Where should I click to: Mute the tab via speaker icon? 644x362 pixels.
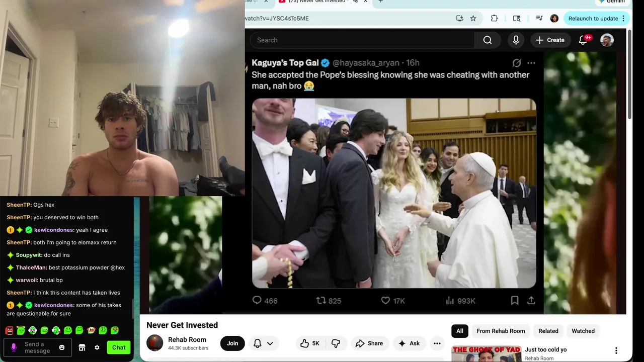coord(355,2)
